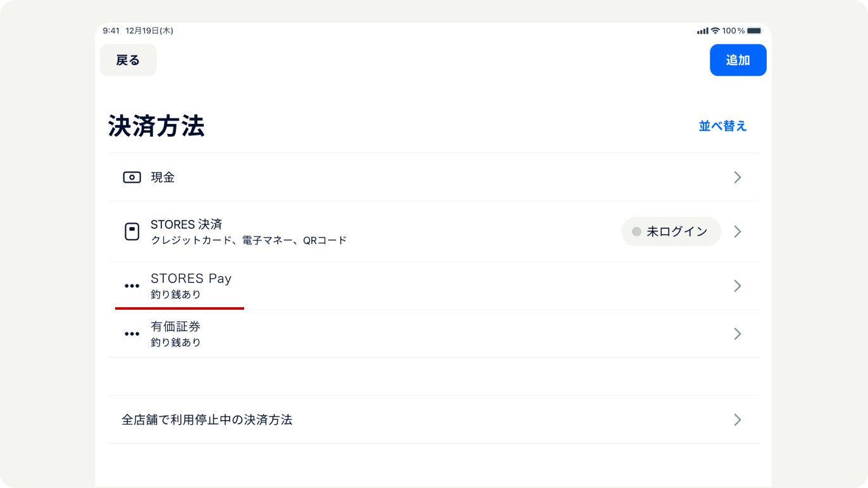
Task: Add a payment method with 追加
Action: tap(738, 60)
